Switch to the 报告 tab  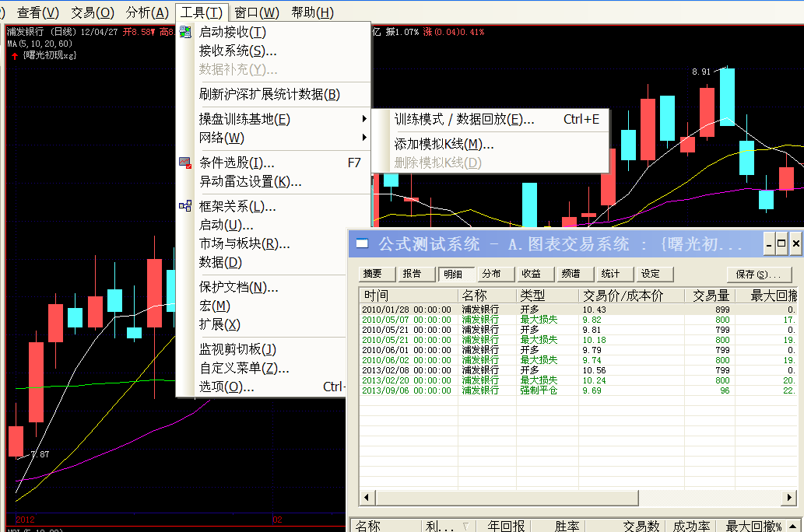[x=417, y=274]
